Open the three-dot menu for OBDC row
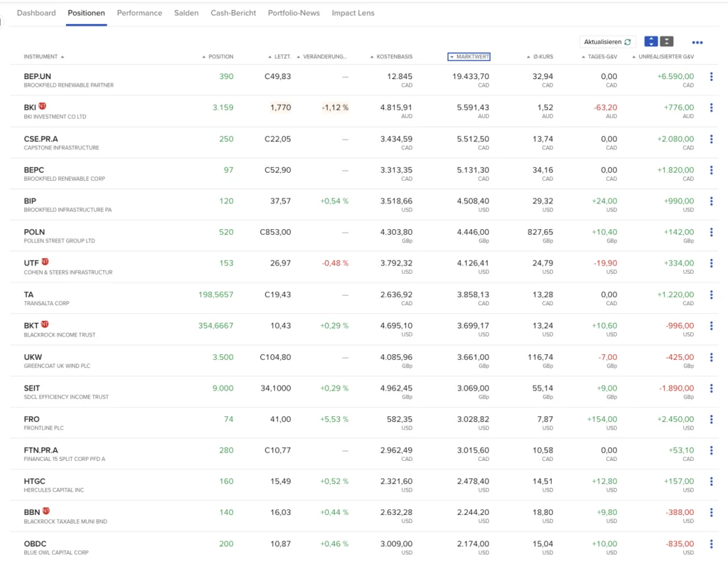The image size is (728, 562). coord(711,544)
